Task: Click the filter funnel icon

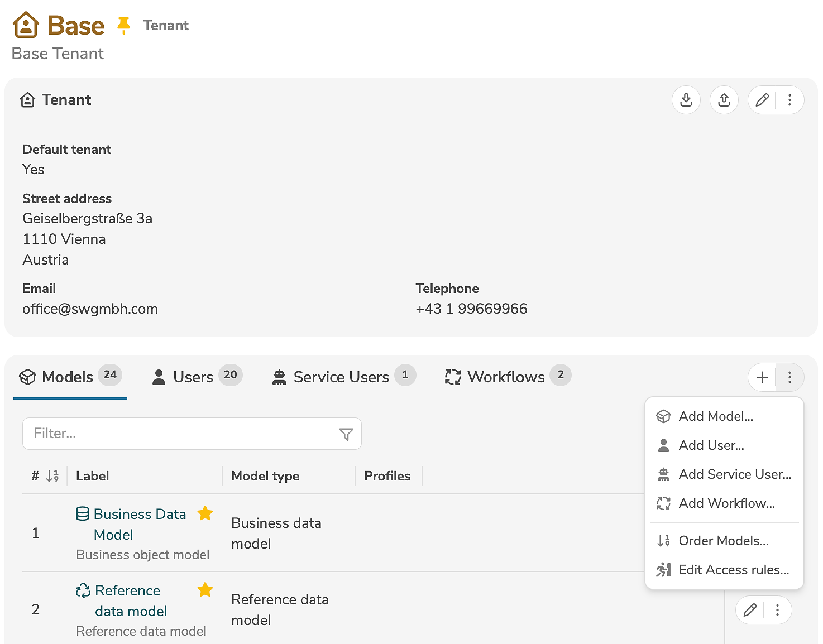Action: [x=346, y=434]
